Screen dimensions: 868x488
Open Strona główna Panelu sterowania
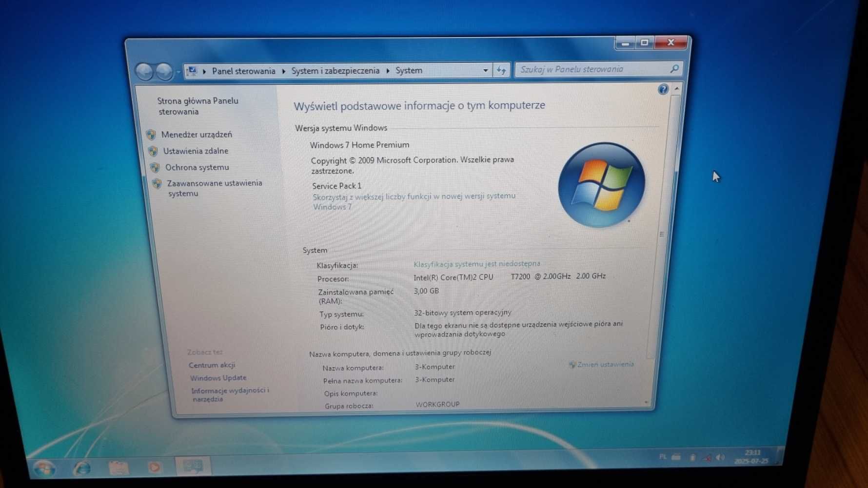click(x=197, y=106)
